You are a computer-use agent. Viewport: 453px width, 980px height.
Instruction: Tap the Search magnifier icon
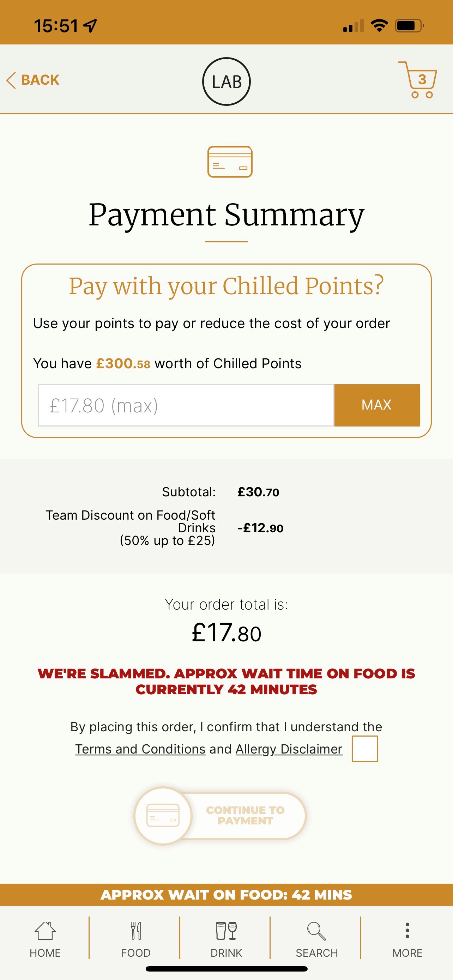[316, 931]
